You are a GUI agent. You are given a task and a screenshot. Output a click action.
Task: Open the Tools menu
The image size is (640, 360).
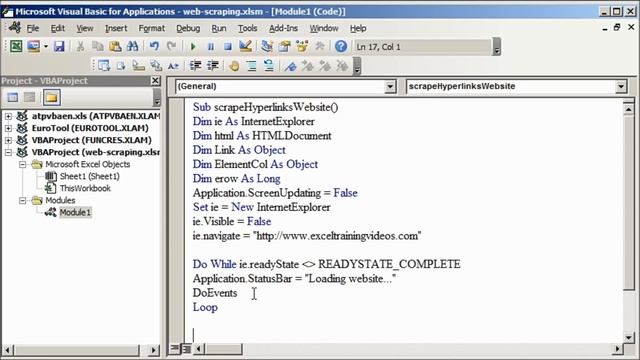pyautogui.click(x=247, y=28)
